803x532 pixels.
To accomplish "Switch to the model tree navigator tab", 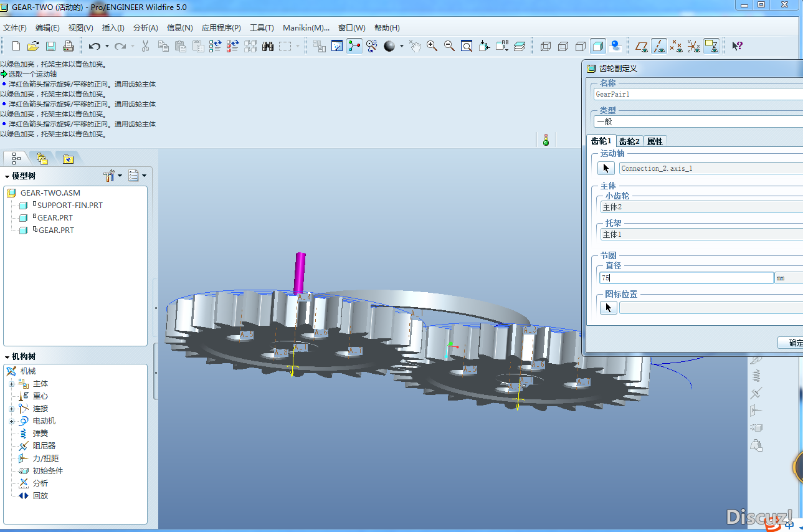I will pos(16,158).
